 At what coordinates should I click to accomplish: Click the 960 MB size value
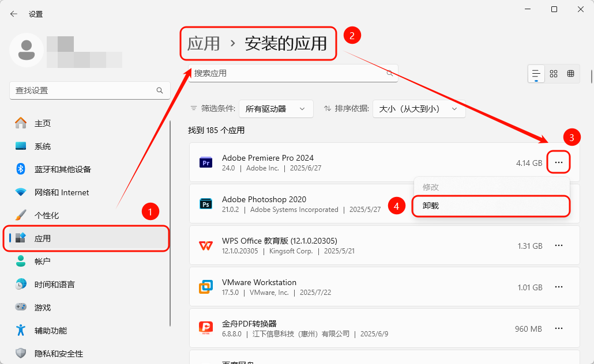coord(528,329)
